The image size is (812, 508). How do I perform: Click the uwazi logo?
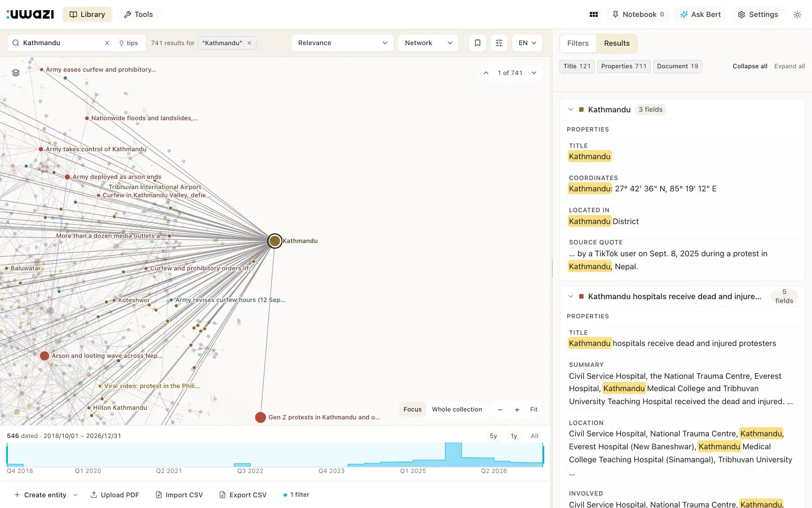(x=30, y=15)
